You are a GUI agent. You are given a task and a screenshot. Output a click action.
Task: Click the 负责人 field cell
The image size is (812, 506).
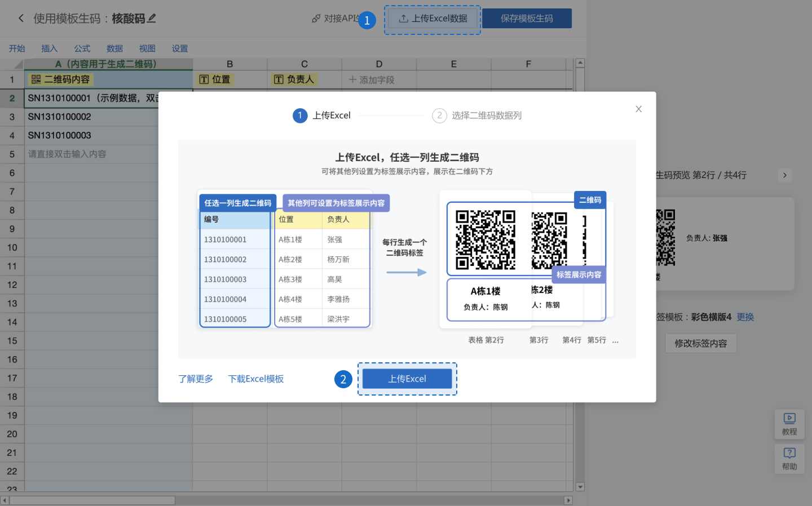(304, 79)
